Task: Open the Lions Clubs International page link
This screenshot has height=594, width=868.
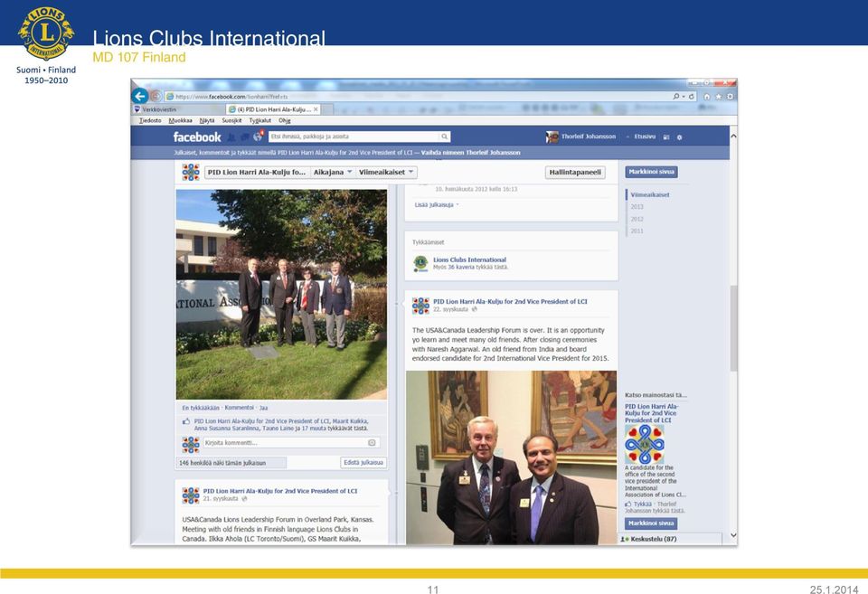Action: pos(469,259)
